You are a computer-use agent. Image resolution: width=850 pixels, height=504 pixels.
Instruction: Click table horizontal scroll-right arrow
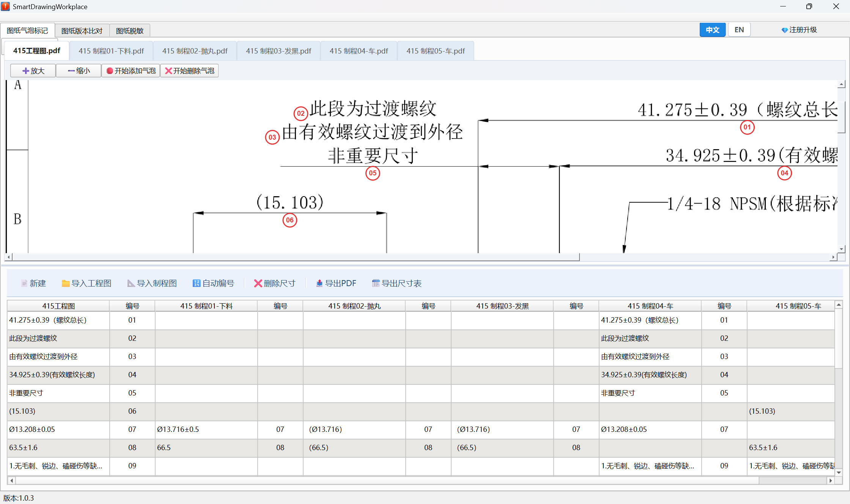click(831, 480)
